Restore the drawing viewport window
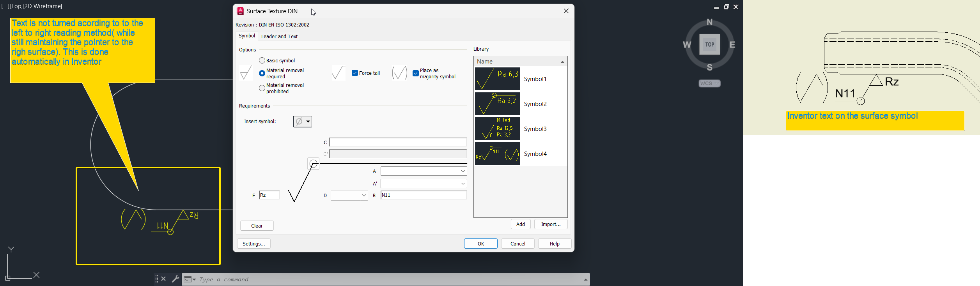 pyautogui.click(x=726, y=7)
